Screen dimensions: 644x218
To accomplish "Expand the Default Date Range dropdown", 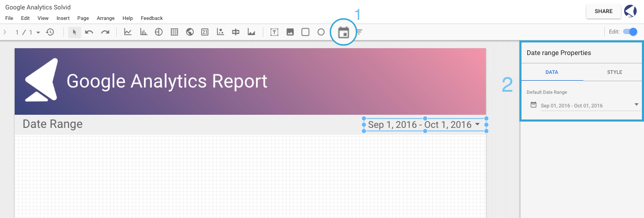I will [x=637, y=104].
